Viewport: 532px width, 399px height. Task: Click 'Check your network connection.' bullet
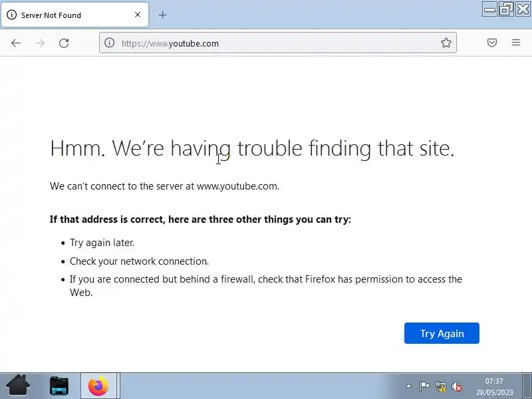139,261
